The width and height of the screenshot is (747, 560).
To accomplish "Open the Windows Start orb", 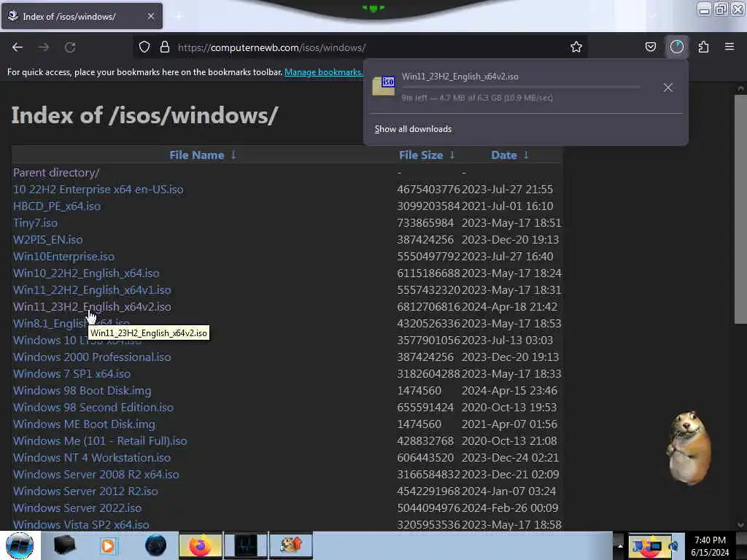I will 20,545.
